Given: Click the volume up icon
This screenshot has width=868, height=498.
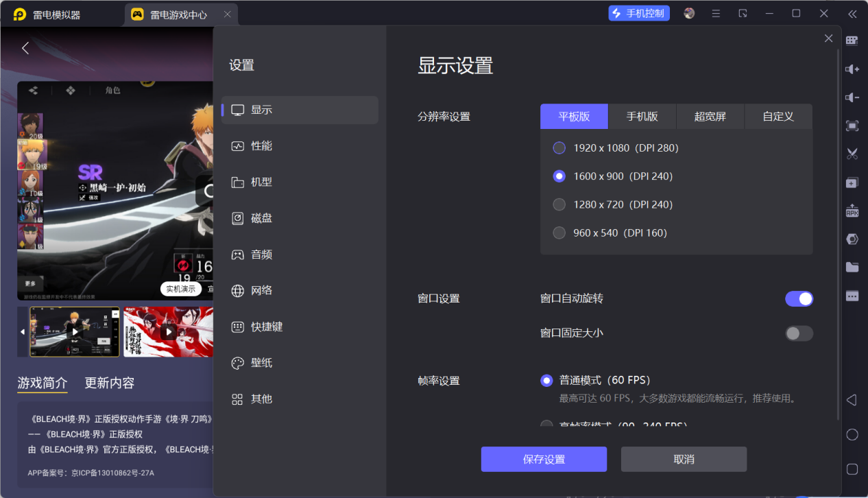Looking at the screenshot, I should (852, 69).
